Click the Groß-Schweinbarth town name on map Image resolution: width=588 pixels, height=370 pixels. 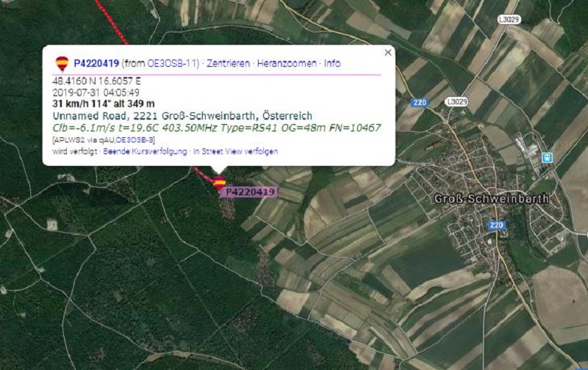491,198
